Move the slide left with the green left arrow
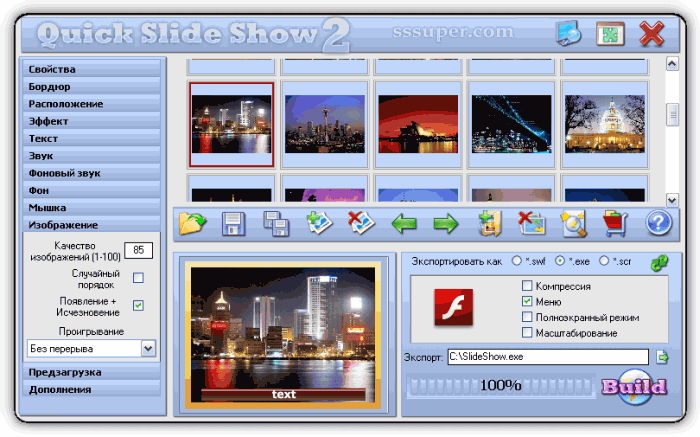Viewport: 700px width, 437px height. pos(404,223)
